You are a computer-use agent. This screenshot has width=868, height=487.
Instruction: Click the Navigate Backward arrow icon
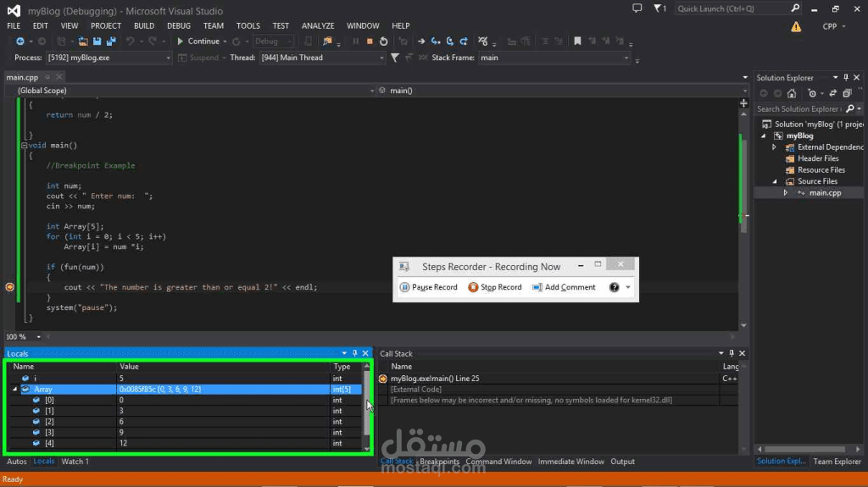pos(20,42)
